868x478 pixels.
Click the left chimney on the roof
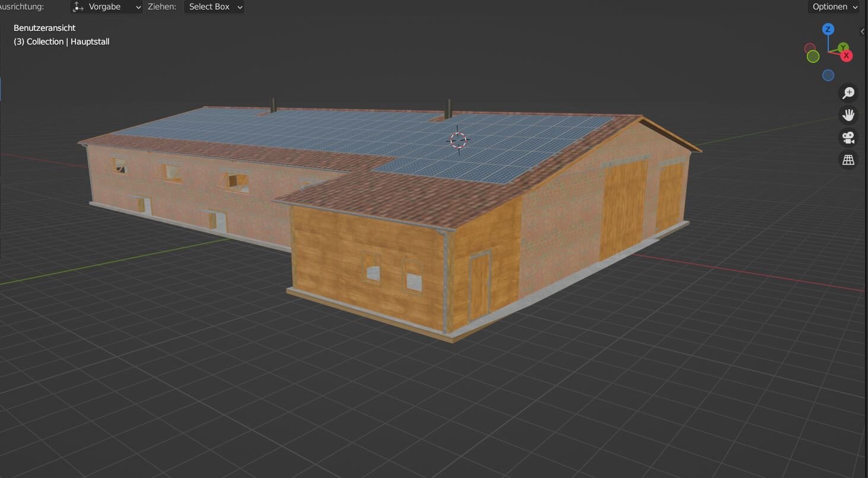tap(273, 105)
